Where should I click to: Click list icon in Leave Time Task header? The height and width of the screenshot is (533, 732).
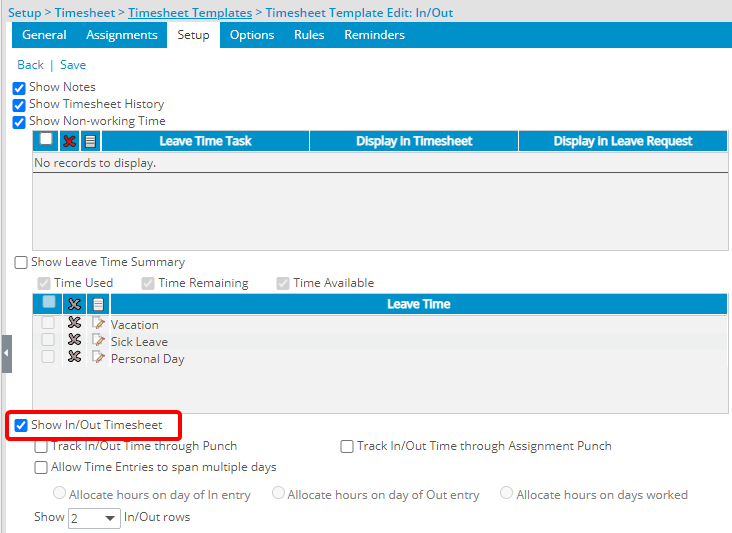tap(90, 141)
